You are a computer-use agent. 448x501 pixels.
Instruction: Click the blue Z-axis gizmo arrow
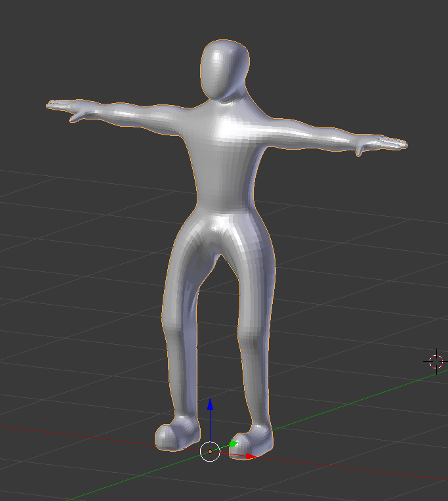point(210,403)
